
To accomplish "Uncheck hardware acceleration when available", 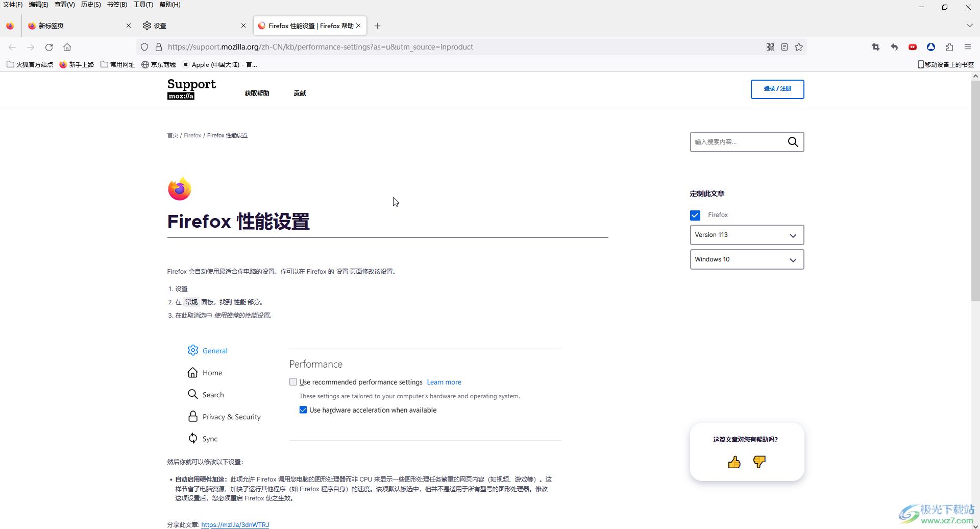I will point(303,410).
